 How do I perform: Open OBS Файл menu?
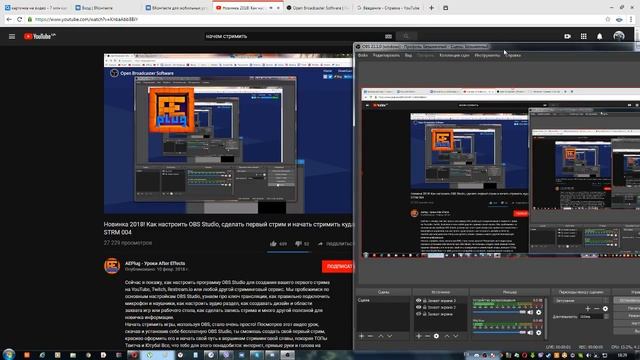click(362, 55)
